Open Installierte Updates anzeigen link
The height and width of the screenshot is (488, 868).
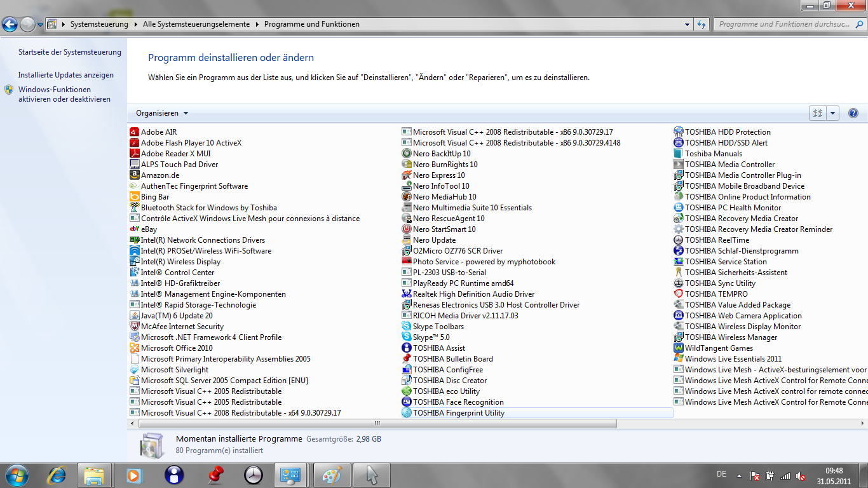pos(66,75)
